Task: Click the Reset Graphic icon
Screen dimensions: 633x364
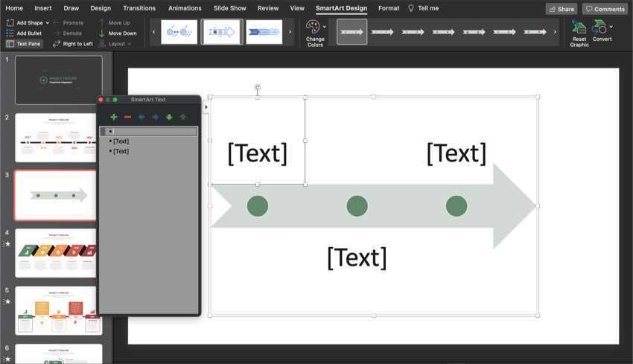Action: (x=579, y=28)
